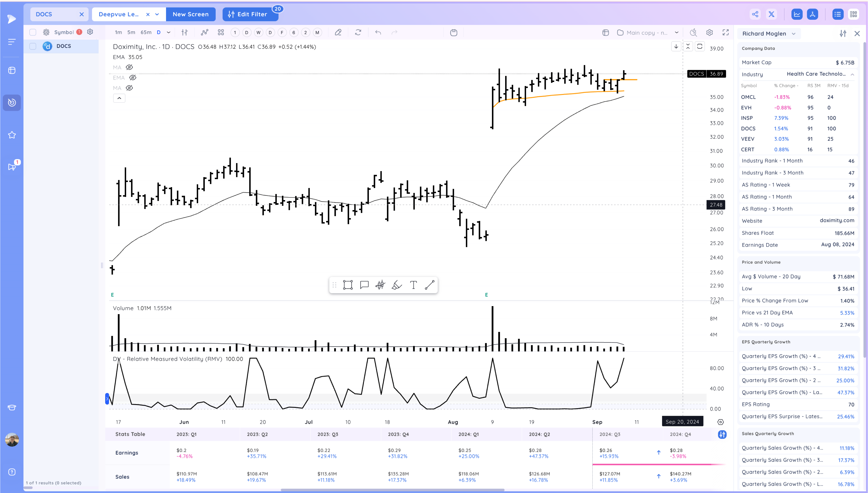Select the trend line drawing tool

click(430, 285)
